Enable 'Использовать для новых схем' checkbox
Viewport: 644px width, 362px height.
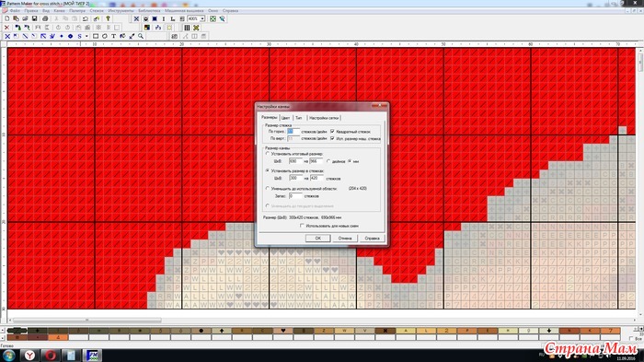(303, 226)
